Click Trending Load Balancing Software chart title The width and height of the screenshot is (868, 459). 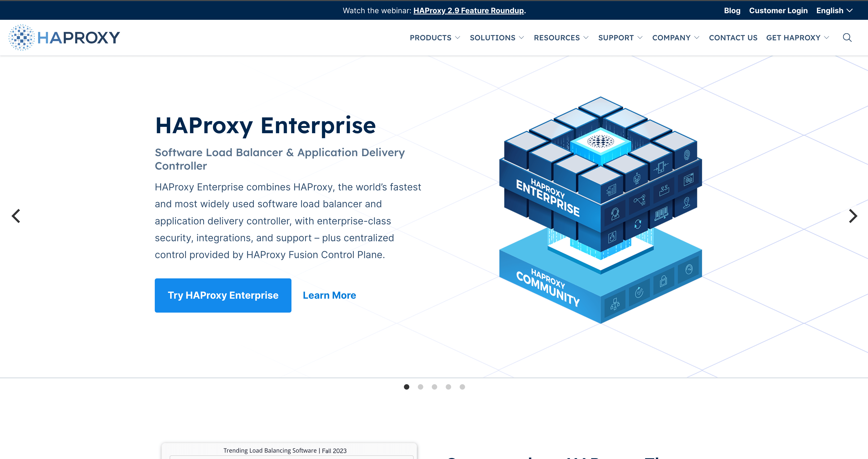point(285,451)
